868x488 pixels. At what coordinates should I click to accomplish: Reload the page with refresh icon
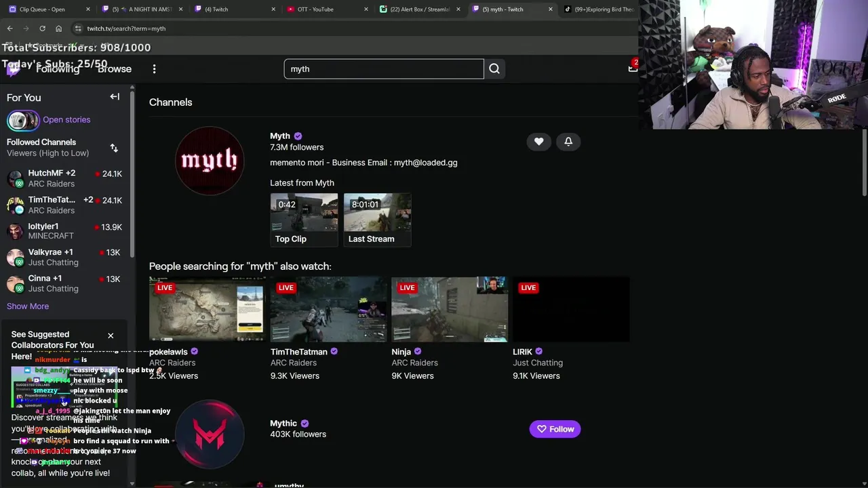pos(42,28)
